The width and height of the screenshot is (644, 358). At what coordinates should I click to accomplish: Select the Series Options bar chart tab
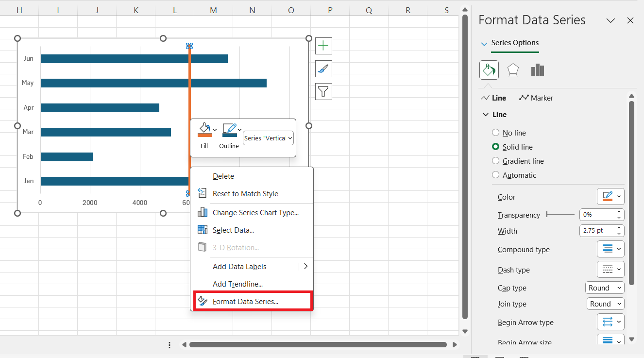[537, 70]
